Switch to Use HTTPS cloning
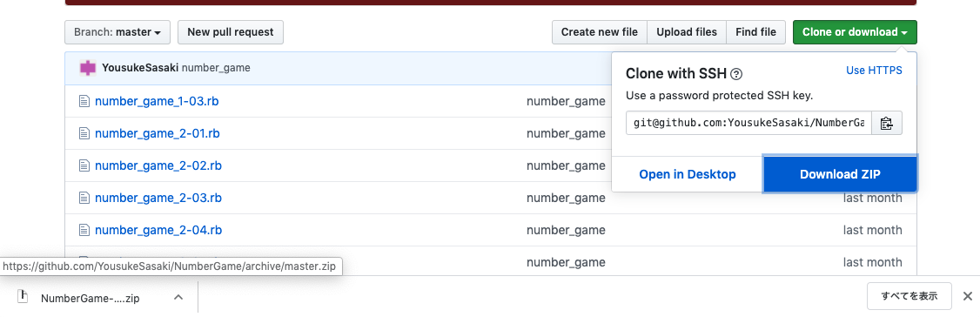The height and width of the screenshot is (317, 980). pyautogui.click(x=874, y=71)
